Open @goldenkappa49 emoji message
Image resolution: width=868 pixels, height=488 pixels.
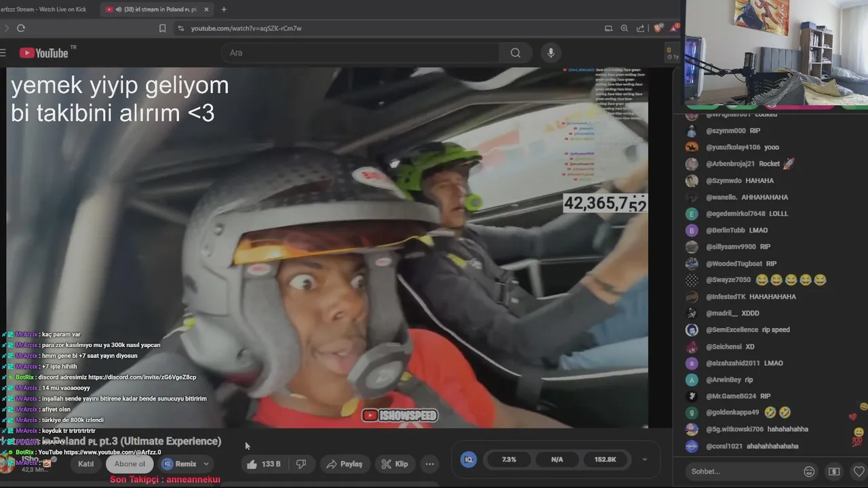coord(748,412)
